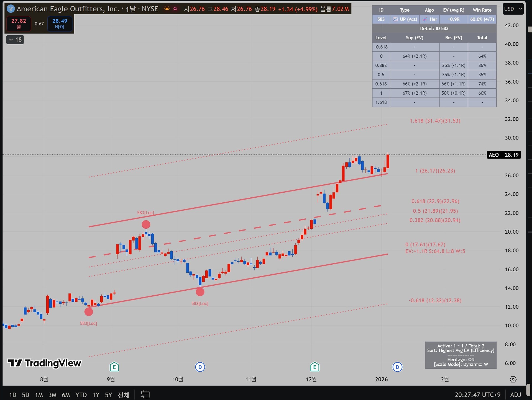
Task: Click the AEO 28.19 price label
Action: [x=504, y=155]
